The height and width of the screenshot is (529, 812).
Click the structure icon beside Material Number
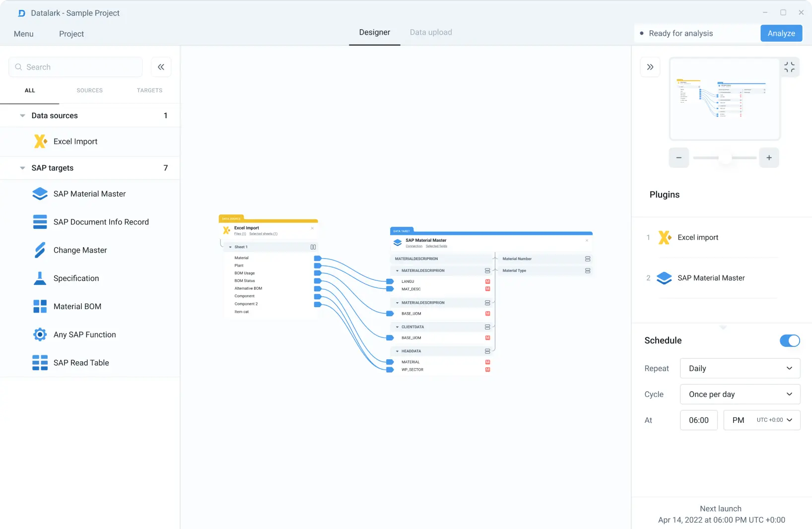coord(588,259)
